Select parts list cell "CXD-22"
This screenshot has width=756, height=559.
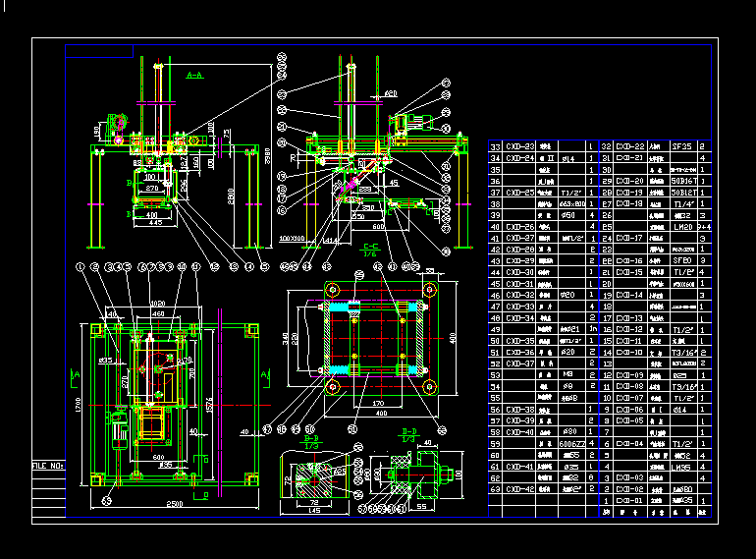pos(630,146)
